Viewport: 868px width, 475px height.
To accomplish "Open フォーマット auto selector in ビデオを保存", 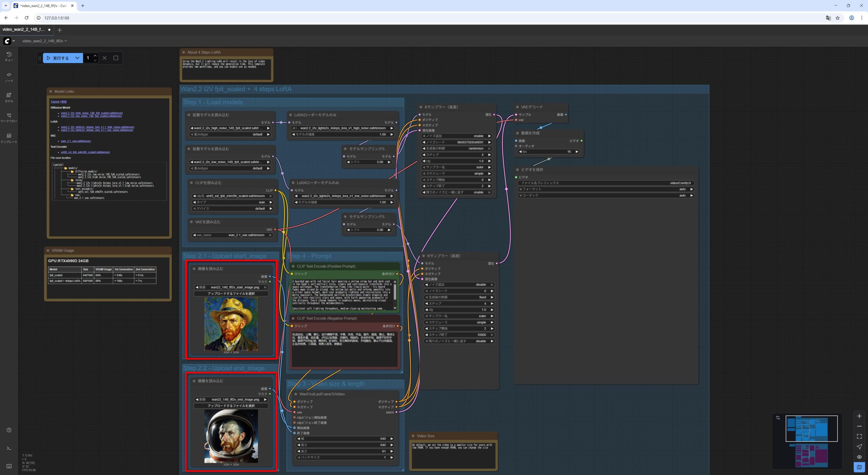I will click(606, 189).
